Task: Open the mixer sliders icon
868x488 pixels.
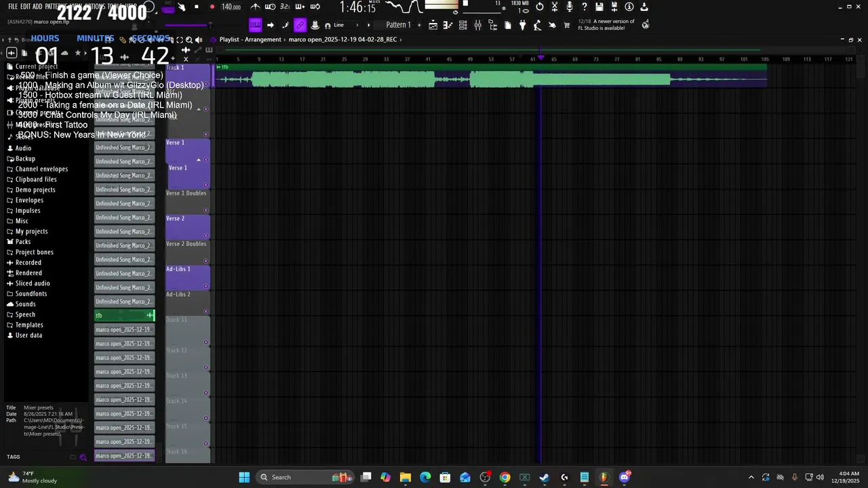Action: point(478,25)
